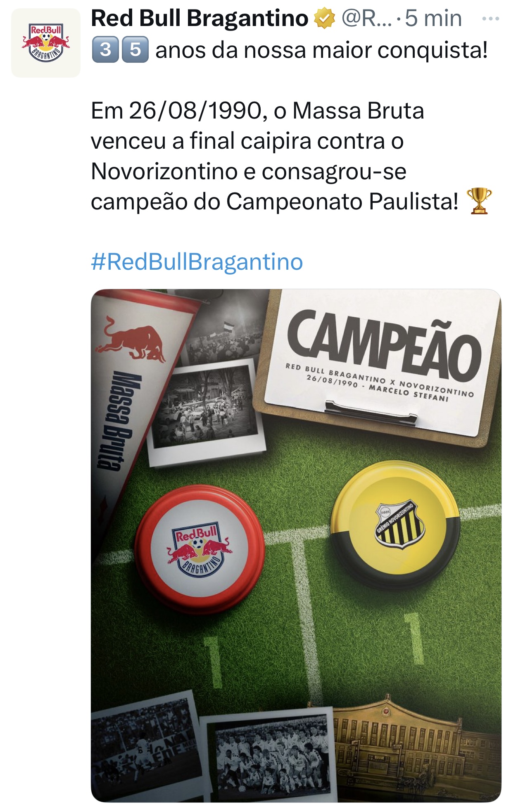The width and height of the screenshot is (511, 812).
Task: Click the 5 min timestamp
Action: click(x=433, y=19)
